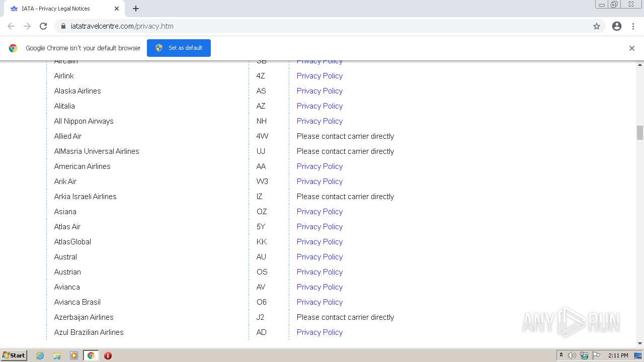The image size is (644, 362).
Task: Open Austrian Privacy Policy link
Action: pyautogui.click(x=319, y=272)
